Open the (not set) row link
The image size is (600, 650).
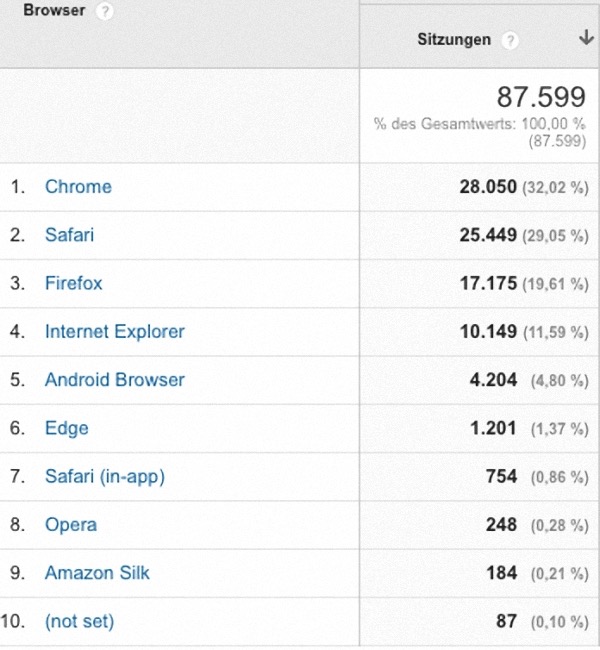(x=79, y=622)
